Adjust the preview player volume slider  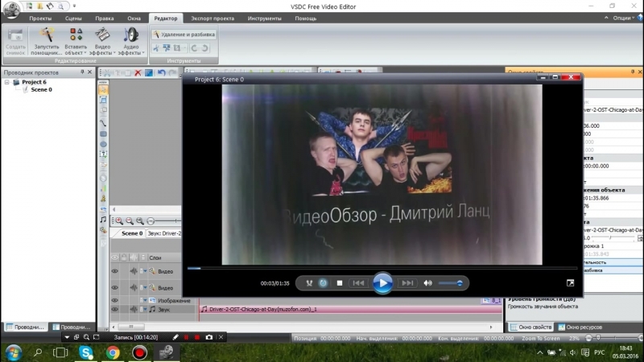pyautogui.click(x=451, y=283)
